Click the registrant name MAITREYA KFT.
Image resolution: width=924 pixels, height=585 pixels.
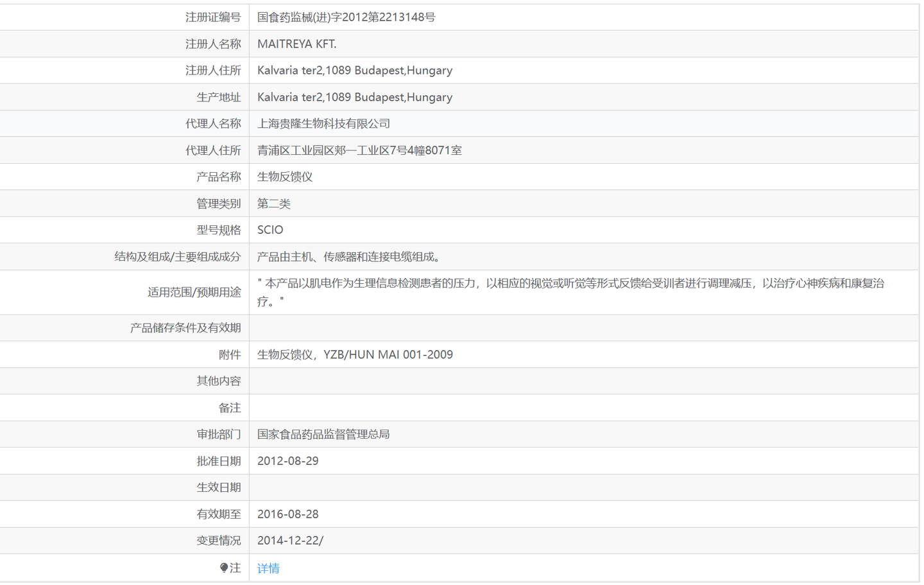(x=296, y=44)
